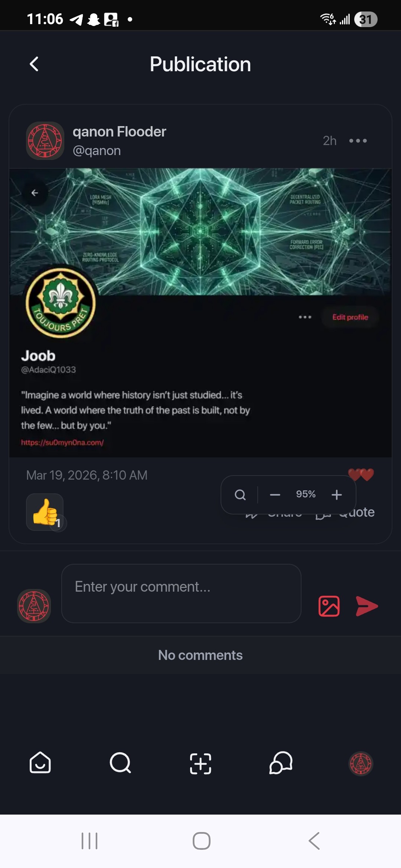Attach an image to the comment

click(x=329, y=606)
